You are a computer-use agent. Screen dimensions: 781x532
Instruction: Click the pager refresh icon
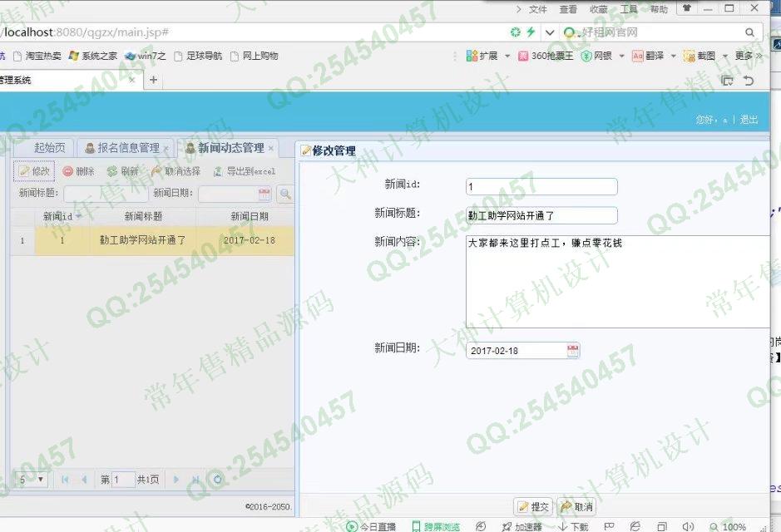(217, 480)
